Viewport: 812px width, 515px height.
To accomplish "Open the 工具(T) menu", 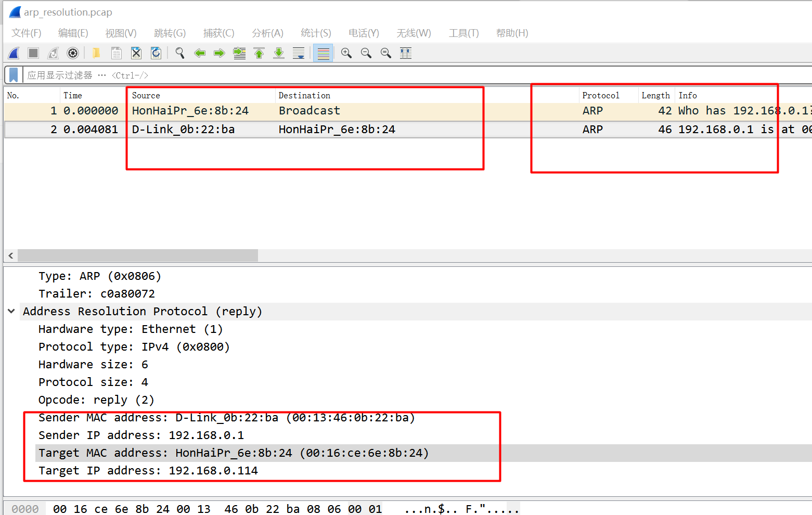I will (x=464, y=33).
